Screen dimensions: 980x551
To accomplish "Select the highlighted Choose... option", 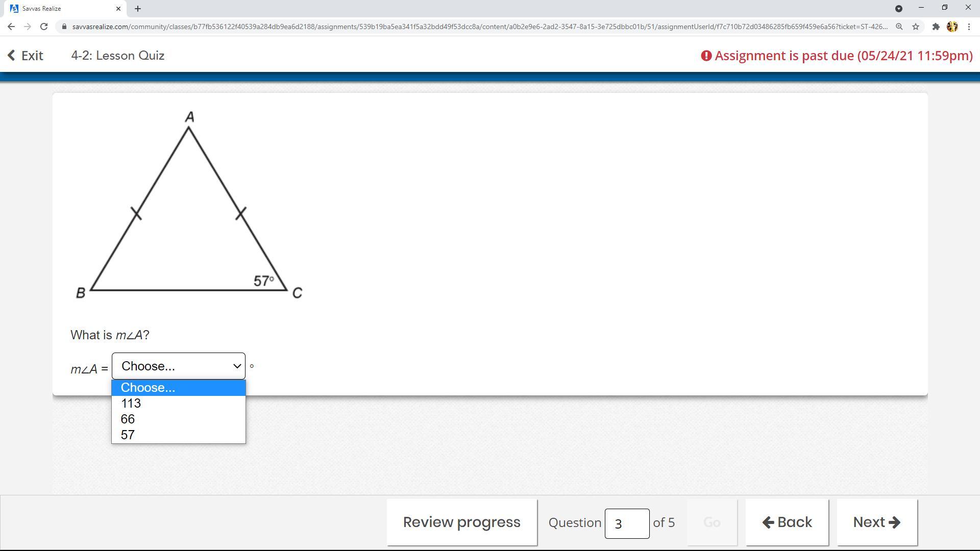I will click(178, 388).
